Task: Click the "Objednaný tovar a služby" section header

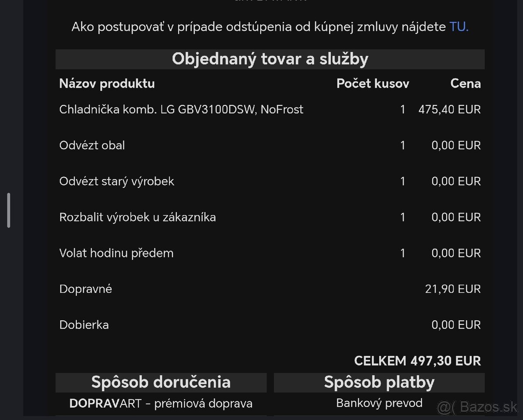Action: tap(270, 59)
